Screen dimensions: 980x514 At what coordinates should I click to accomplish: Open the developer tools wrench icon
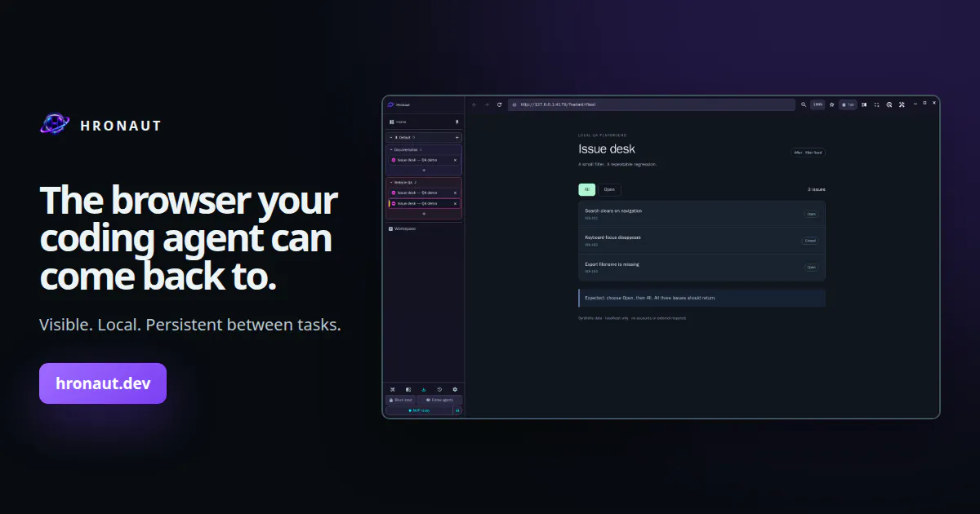tap(902, 104)
